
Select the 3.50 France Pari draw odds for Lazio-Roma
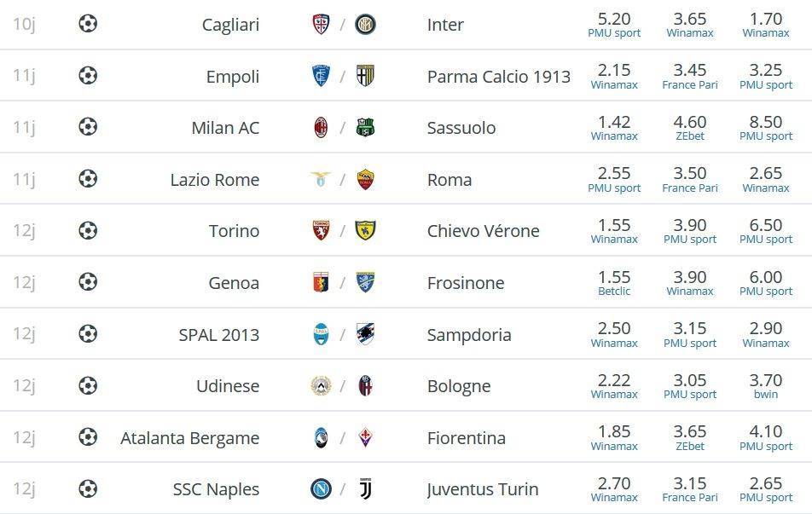click(x=690, y=179)
